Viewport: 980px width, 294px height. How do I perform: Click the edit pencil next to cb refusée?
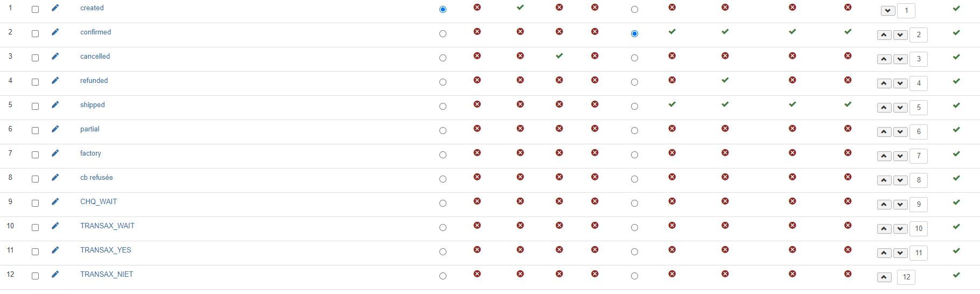[x=55, y=178]
